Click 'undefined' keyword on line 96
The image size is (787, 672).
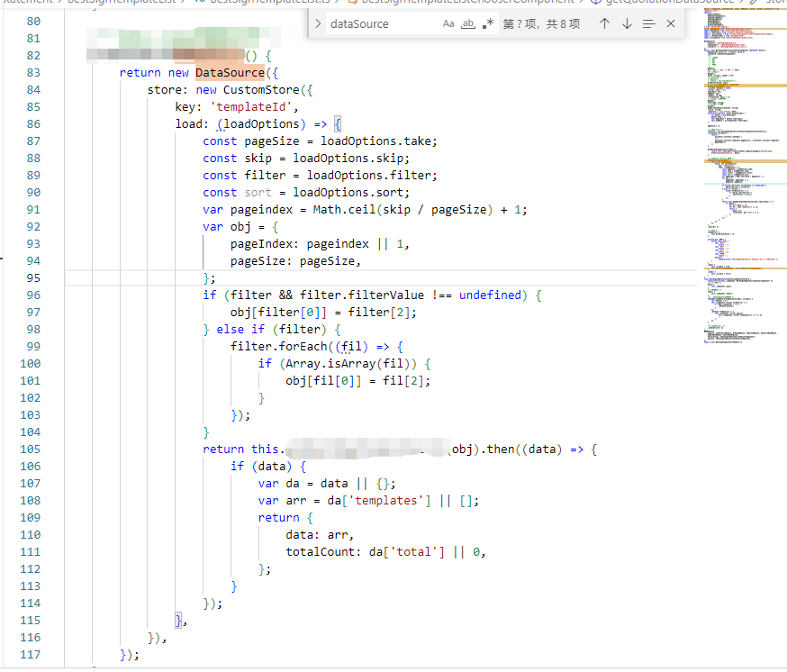(491, 295)
